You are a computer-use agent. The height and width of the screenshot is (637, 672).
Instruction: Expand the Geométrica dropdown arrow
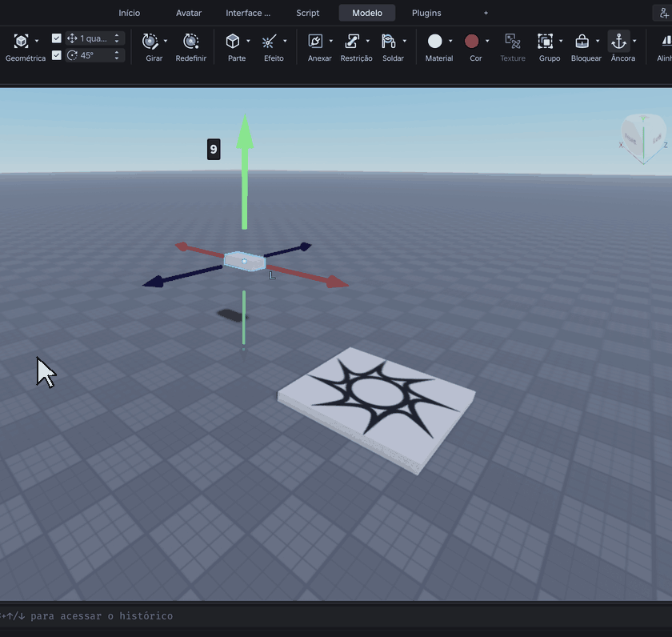37,41
